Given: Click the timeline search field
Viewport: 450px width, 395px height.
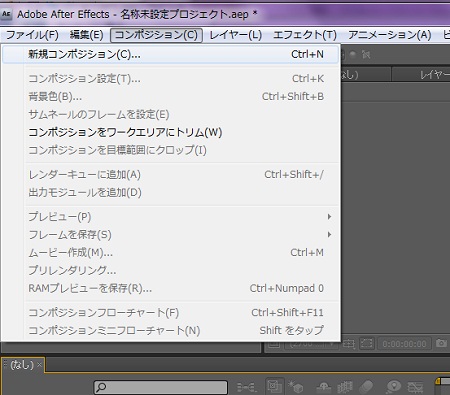Looking at the screenshot, I should coord(161,387).
